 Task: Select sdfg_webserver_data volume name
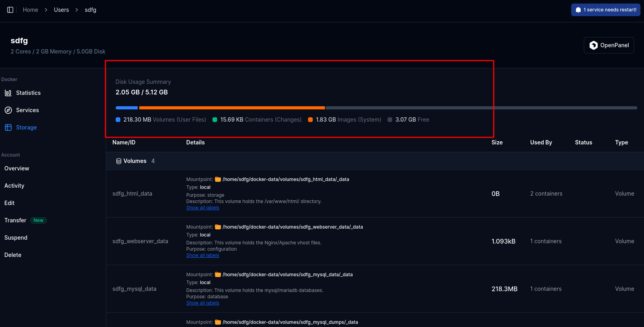click(x=140, y=241)
